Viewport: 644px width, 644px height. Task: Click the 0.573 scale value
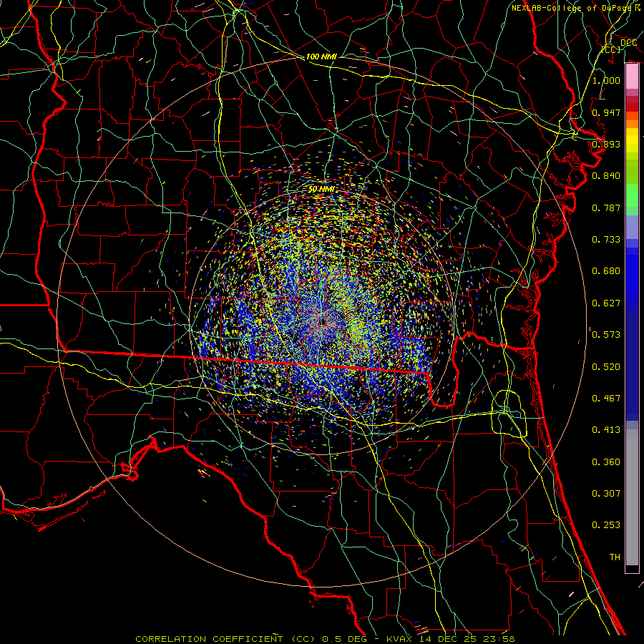(606, 335)
